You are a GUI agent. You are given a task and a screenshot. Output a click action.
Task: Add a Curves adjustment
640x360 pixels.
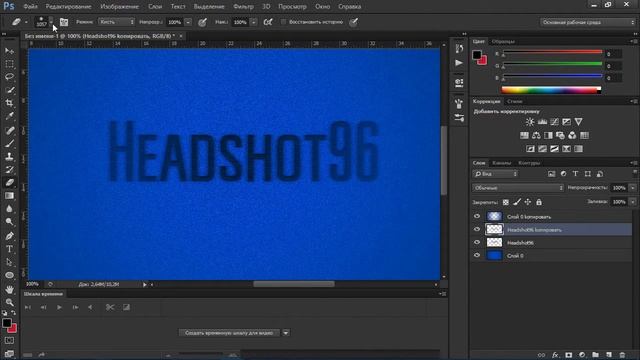[554, 122]
